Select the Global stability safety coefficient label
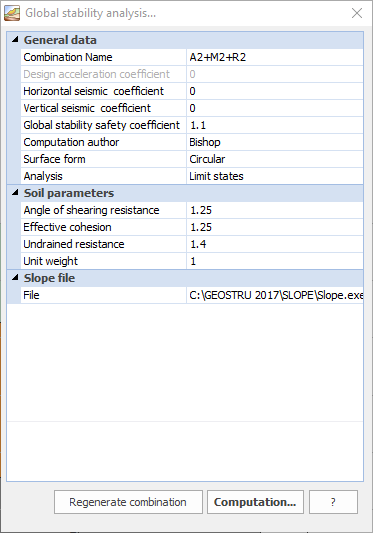The width and height of the screenshot is (373, 533). tap(101, 125)
